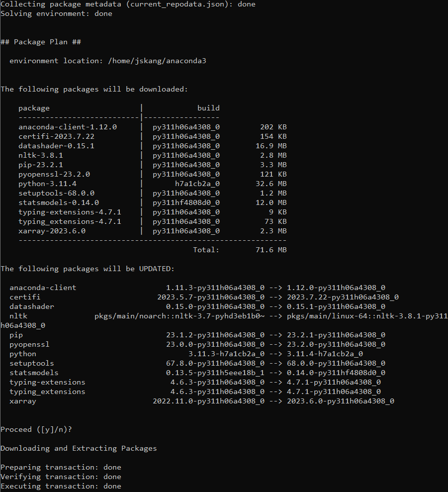Viewport: 448px width, 492px height.
Task: Click 'anaconda-client' in the UPDATED list
Action: click(x=43, y=288)
